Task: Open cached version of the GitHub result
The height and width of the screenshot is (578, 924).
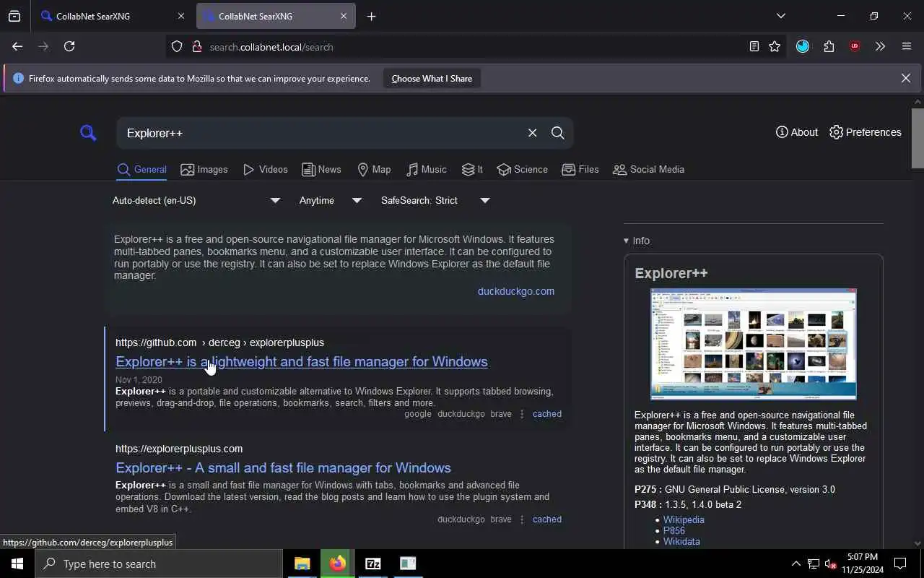Action: point(546,414)
